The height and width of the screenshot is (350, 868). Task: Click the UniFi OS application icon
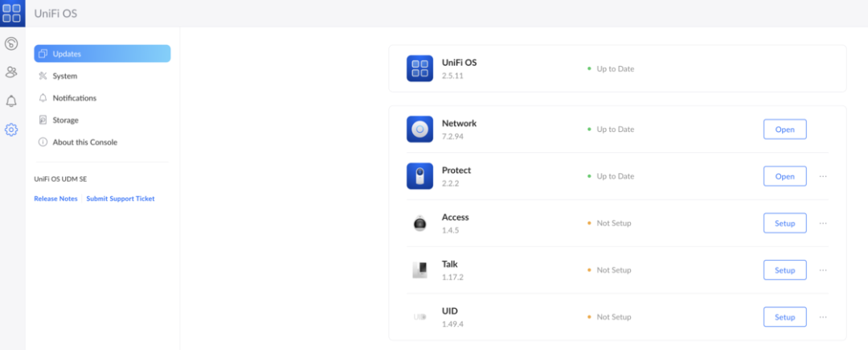coord(420,68)
